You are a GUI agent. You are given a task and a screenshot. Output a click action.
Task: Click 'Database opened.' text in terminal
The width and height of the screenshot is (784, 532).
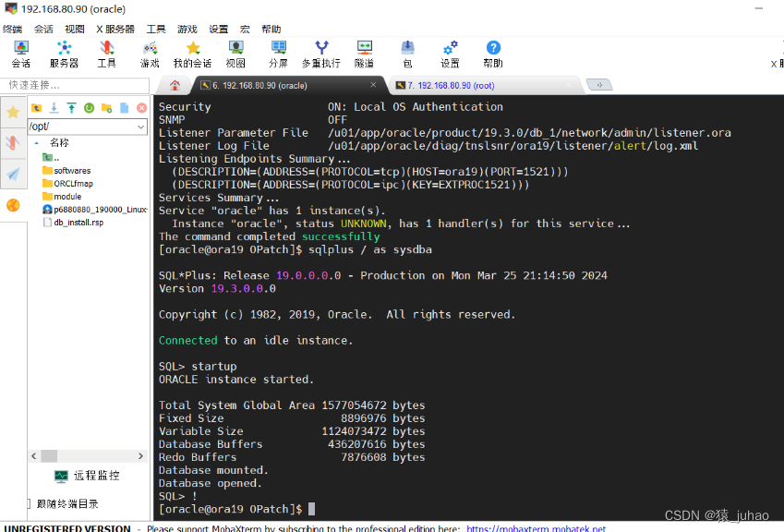(x=210, y=483)
